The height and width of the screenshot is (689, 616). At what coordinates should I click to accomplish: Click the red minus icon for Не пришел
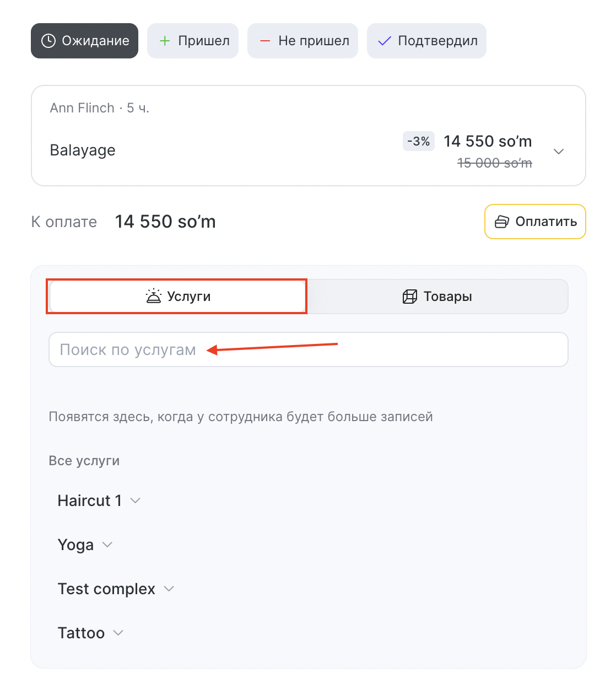pos(265,41)
